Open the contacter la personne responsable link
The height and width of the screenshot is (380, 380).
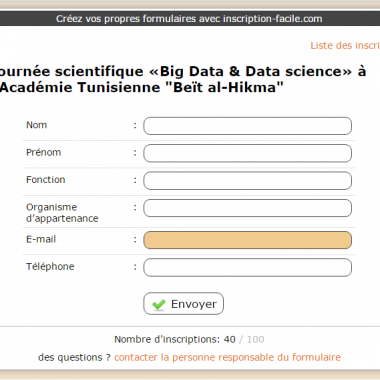[227, 357]
